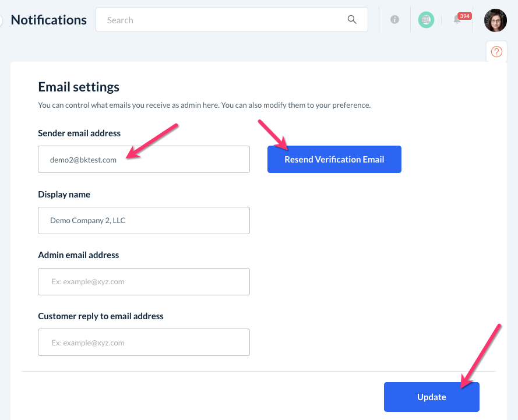Click the "Customer reply to email address" label
Image resolution: width=518 pixels, height=420 pixels.
click(101, 316)
